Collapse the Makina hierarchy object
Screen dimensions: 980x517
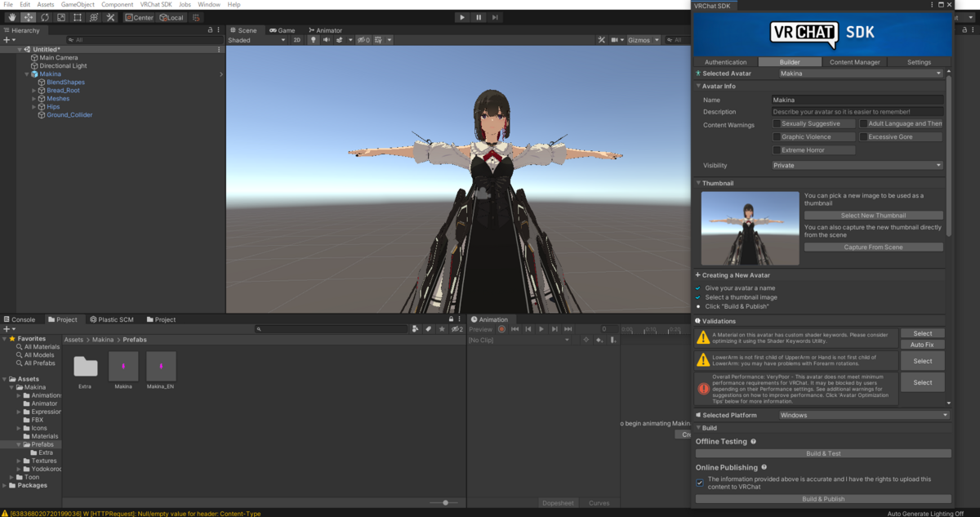click(x=27, y=74)
